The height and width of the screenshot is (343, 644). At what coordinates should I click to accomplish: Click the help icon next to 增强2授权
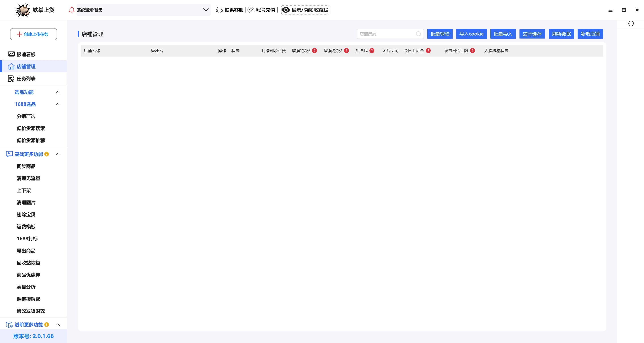coord(347,51)
